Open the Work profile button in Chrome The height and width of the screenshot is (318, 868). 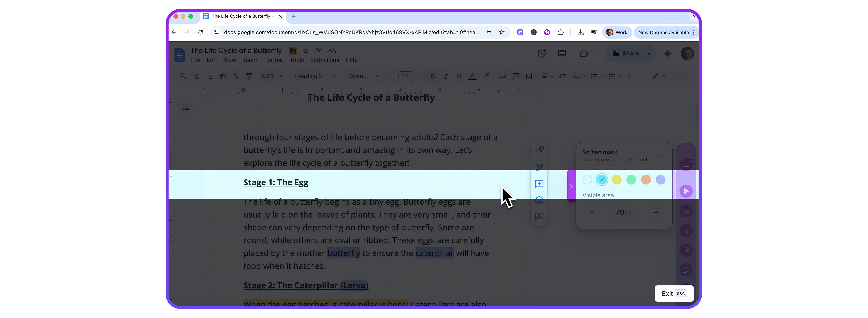click(x=617, y=32)
